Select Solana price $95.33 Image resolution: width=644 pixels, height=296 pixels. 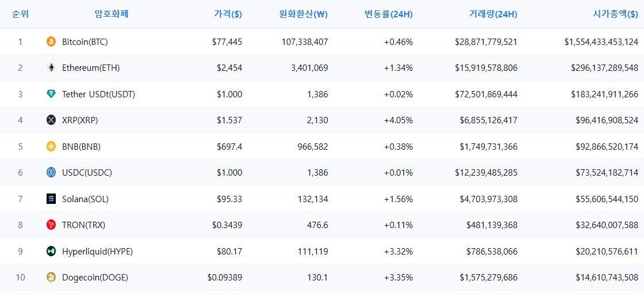pos(229,199)
